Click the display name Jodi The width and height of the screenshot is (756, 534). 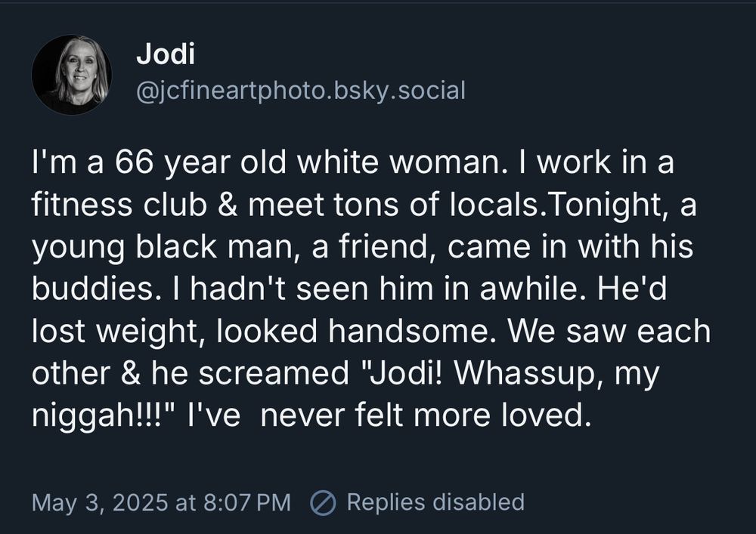click(x=166, y=54)
